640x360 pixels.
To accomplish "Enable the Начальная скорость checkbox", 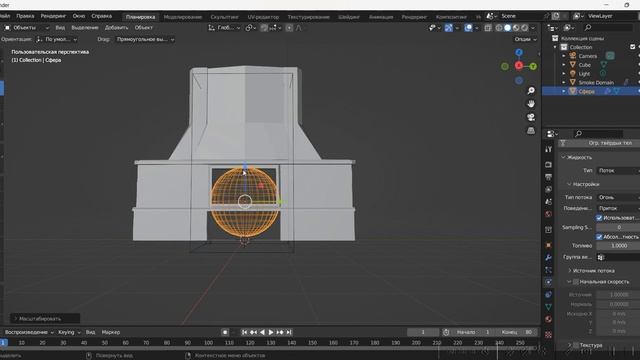I will pos(576,282).
